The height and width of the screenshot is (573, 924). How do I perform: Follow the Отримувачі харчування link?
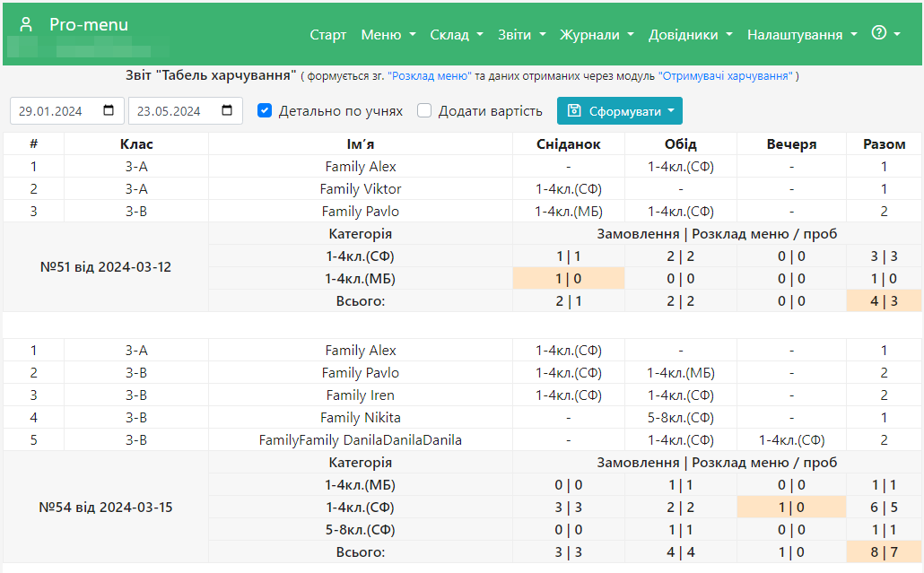[726, 76]
